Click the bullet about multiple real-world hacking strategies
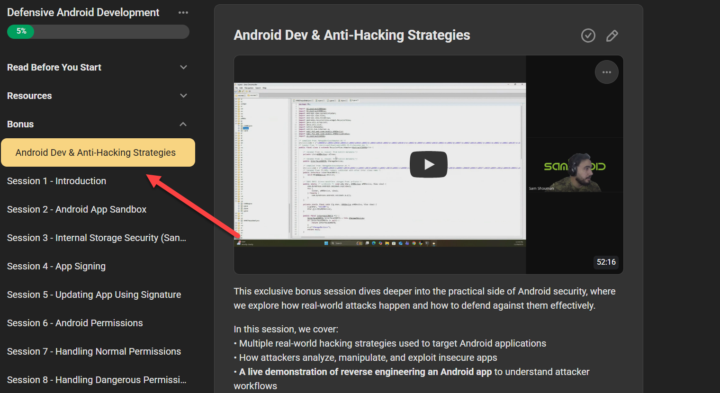Screen dimensions: 720x393 coord(390,343)
